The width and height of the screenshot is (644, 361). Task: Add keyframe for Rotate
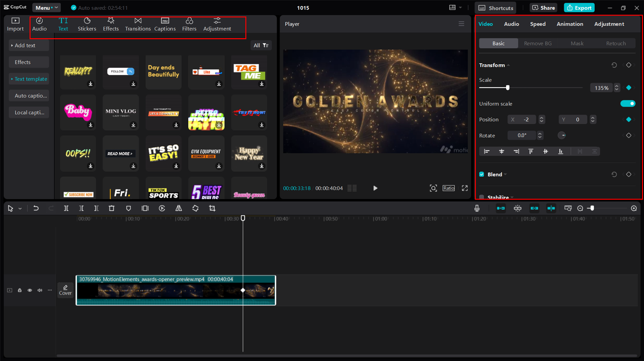[x=628, y=136]
